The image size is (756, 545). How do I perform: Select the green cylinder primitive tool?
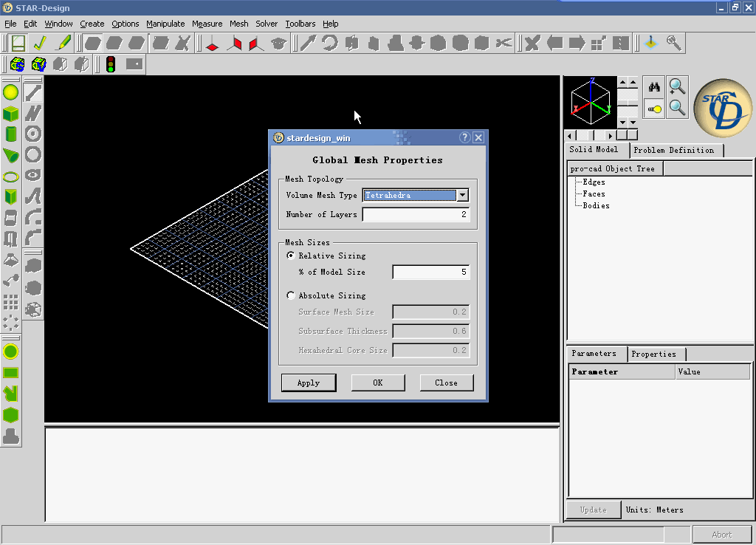[x=10, y=134]
